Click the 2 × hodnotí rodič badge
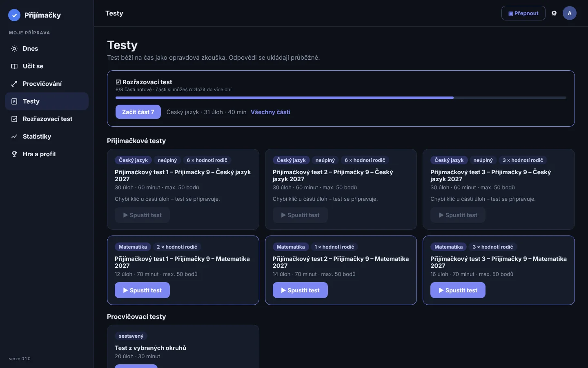The image size is (588, 368). (x=177, y=247)
